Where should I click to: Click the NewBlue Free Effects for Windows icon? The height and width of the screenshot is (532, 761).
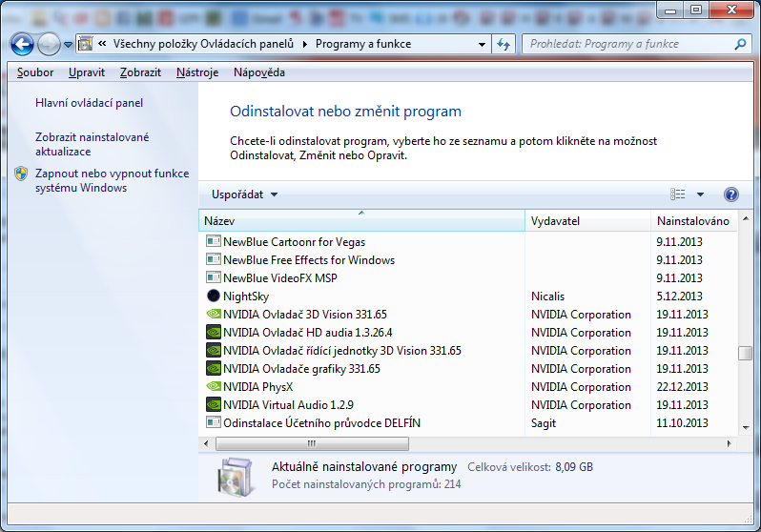(x=214, y=259)
